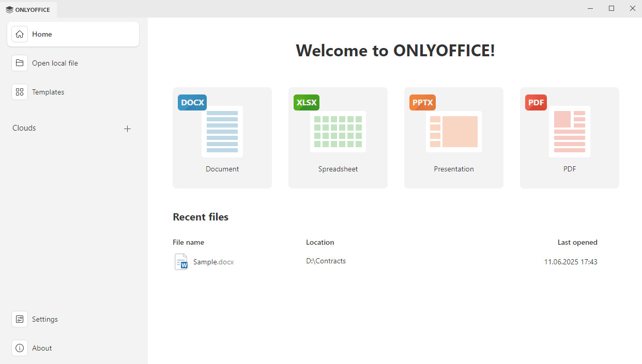This screenshot has width=642, height=364.
Task: Click the Open local file folder icon
Action: click(x=20, y=63)
